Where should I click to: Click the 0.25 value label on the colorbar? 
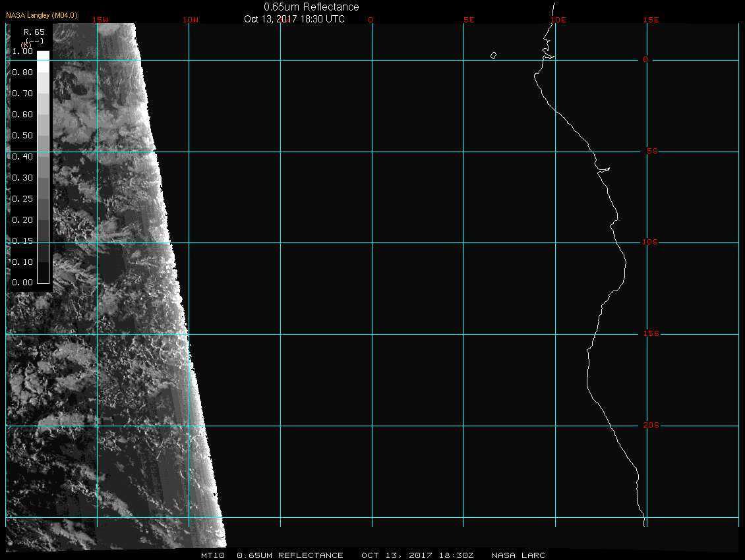click(22, 198)
